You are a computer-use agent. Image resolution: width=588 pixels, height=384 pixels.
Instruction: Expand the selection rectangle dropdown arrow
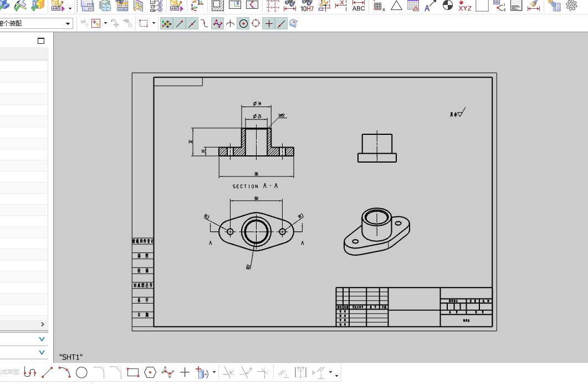click(x=154, y=24)
